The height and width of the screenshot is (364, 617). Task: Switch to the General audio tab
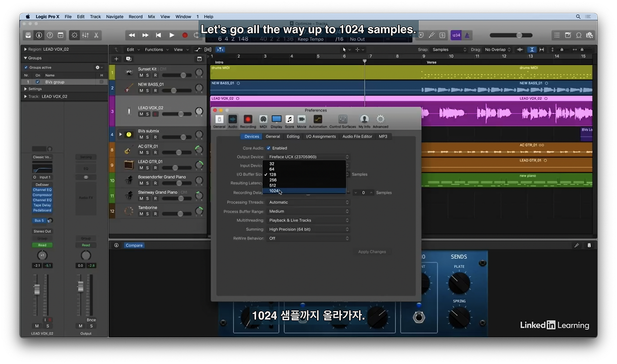pos(273,137)
